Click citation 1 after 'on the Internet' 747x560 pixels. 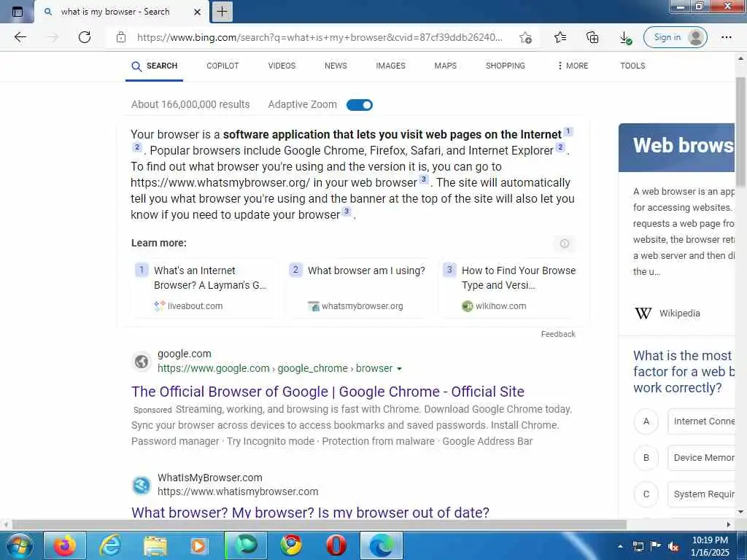click(x=568, y=131)
